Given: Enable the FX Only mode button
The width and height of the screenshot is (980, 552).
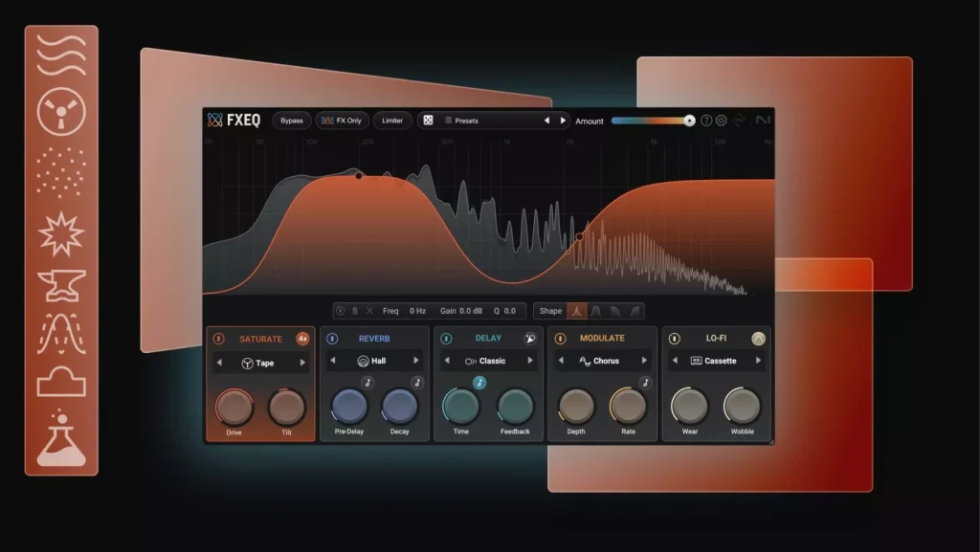Looking at the screenshot, I should [342, 121].
